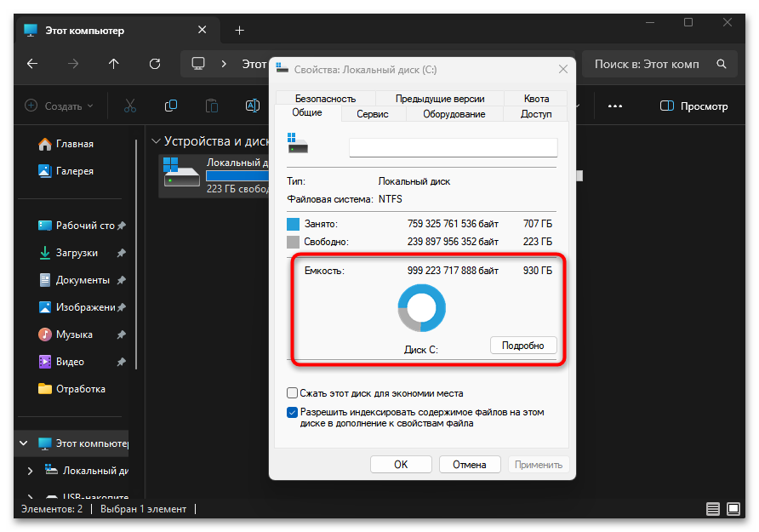
Task: Enable 'Сжать этот диск' checkbox
Action: point(292,392)
